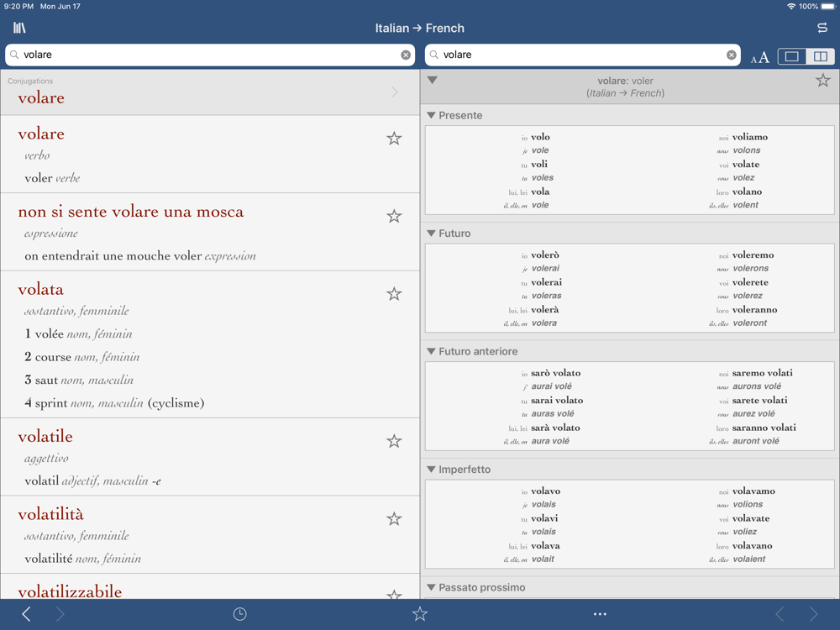Tap the left search magnifier icon

click(14, 55)
